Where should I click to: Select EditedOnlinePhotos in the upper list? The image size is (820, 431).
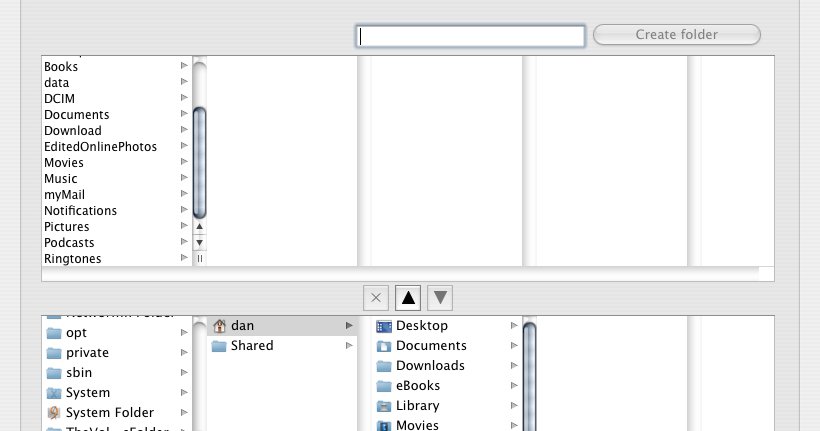click(x=100, y=146)
